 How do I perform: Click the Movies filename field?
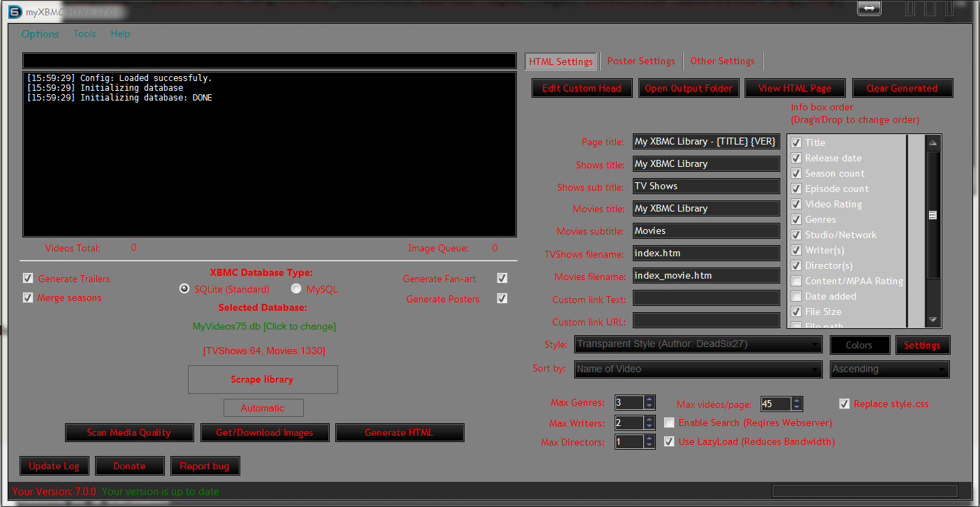click(706, 276)
